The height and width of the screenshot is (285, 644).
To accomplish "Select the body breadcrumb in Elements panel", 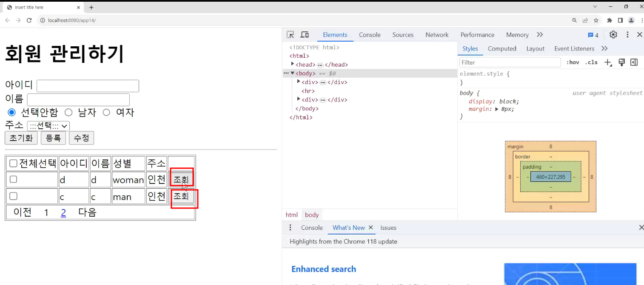I will point(312,215).
